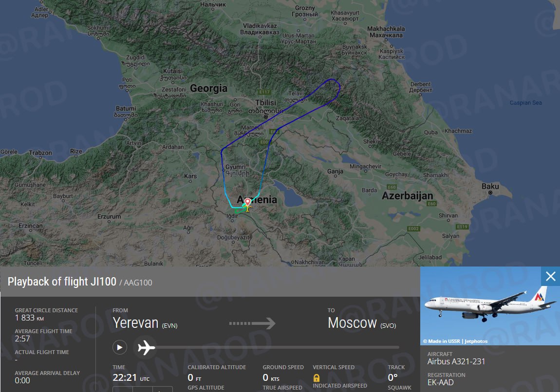The height and width of the screenshot is (392, 560).
Task: Click the Tbilisi capital marker dot
Action: [266, 117]
